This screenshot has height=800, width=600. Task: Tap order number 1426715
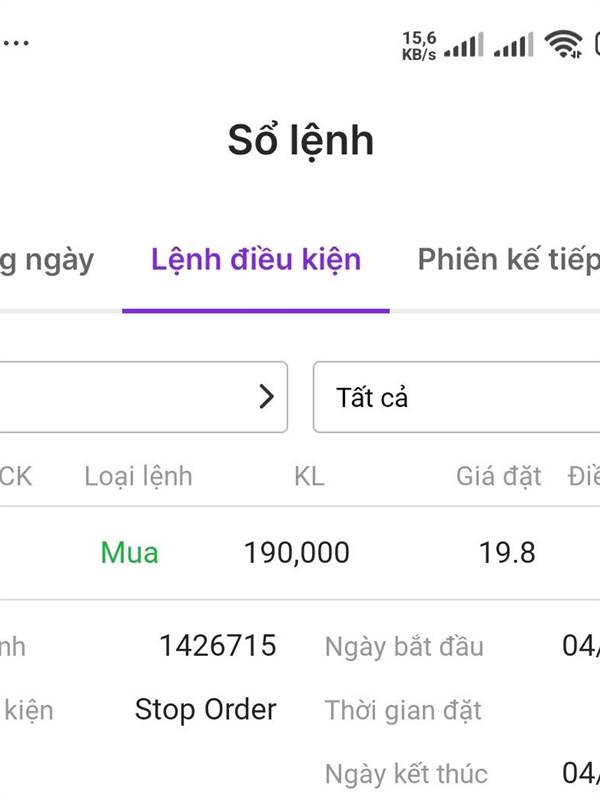pos(217,646)
